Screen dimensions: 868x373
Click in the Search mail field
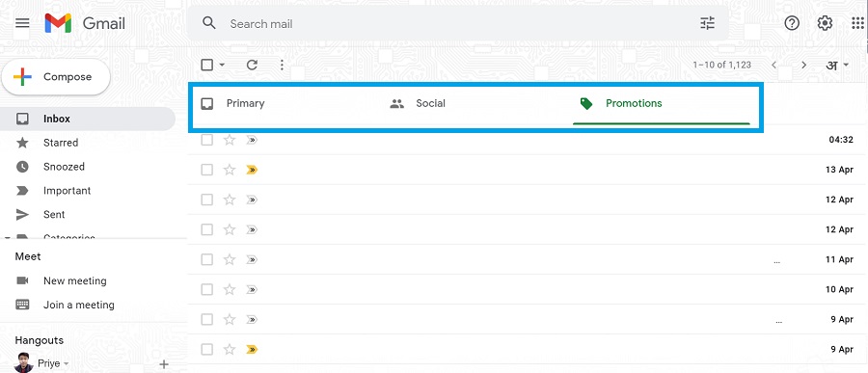459,24
